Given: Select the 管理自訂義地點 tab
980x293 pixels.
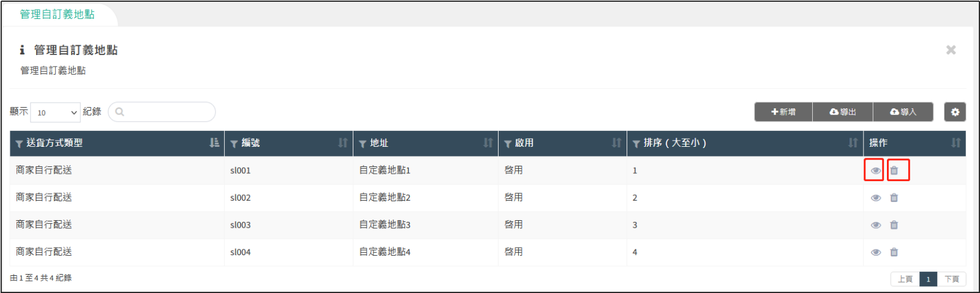Looking at the screenshot, I should point(57,14).
